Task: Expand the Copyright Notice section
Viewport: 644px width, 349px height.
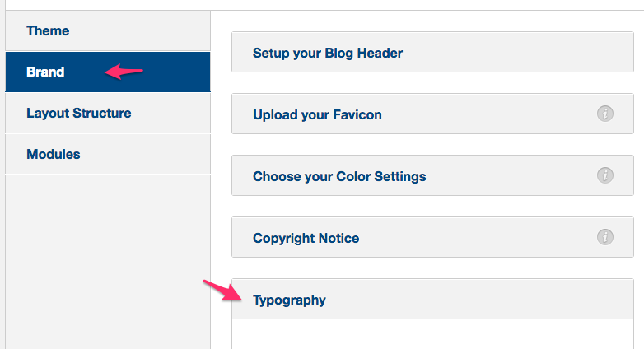Action: click(x=432, y=237)
